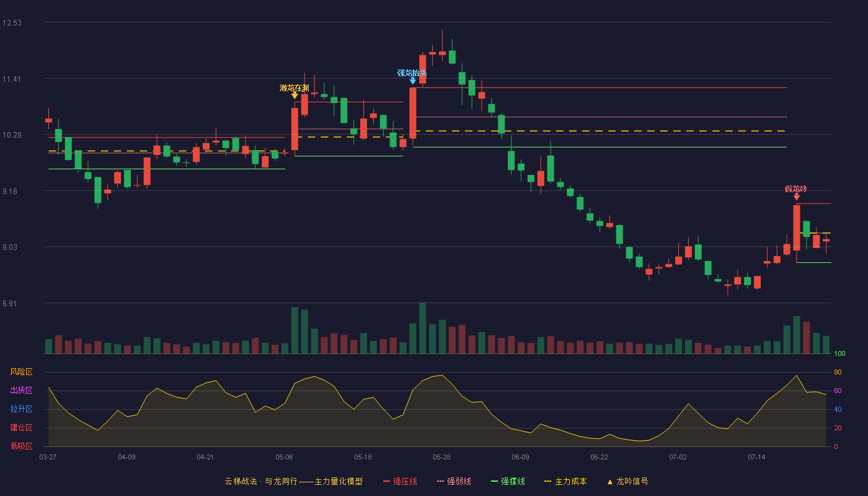868x496 pixels.
Task: Select the 风险区 zone label
Action: (22, 372)
